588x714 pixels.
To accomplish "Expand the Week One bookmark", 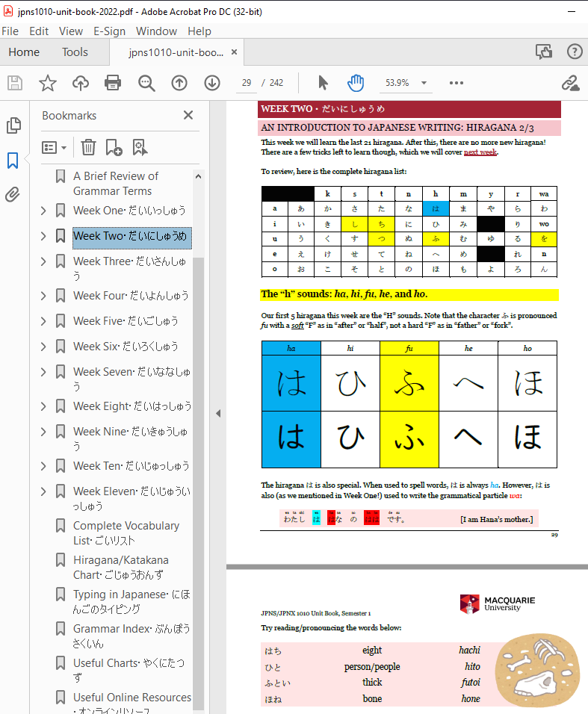I will (43, 211).
